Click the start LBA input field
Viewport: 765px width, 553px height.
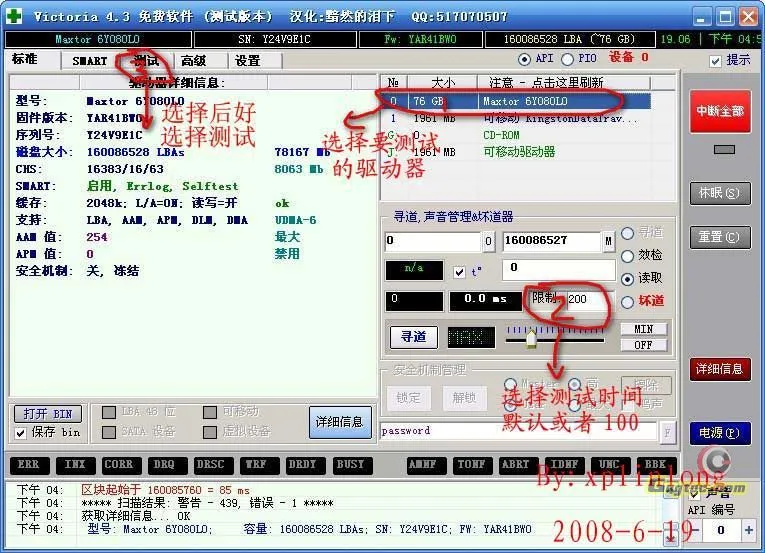[432, 241]
